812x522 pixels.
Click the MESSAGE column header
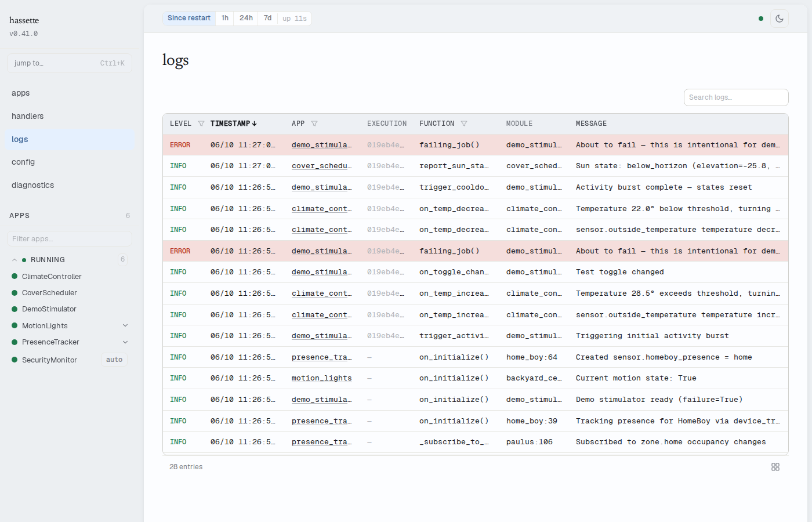[591, 124]
